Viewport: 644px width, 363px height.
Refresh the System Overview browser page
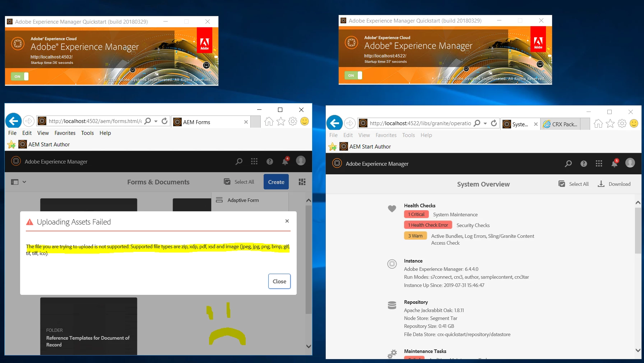pyautogui.click(x=494, y=123)
